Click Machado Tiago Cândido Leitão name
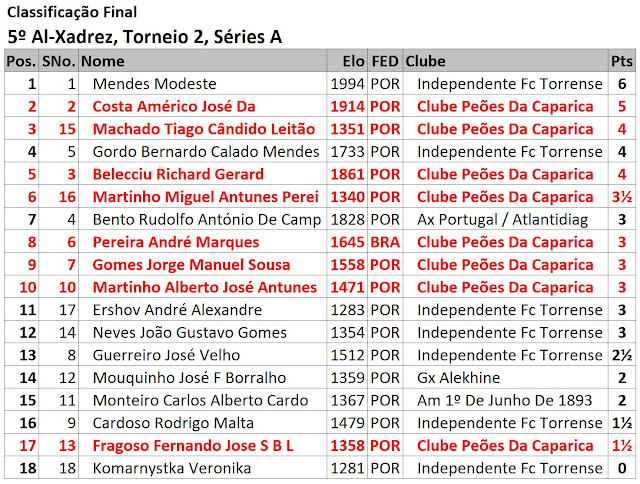 click(x=204, y=129)
